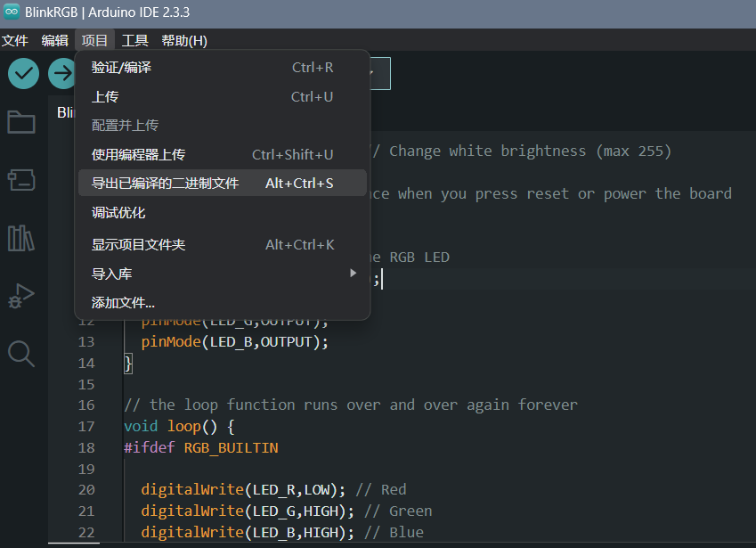The image size is (756, 548).
Task: Choose 使用编程器上传 from the menu
Action: point(223,154)
